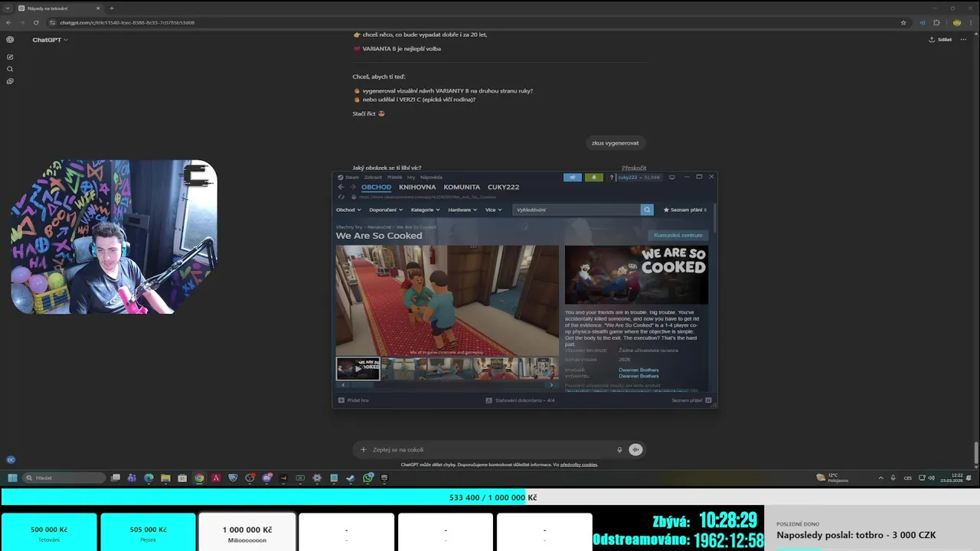Open the Steam menu in Steam window
Viewport: 980px width, 551px height.
(x=349, y=177)
